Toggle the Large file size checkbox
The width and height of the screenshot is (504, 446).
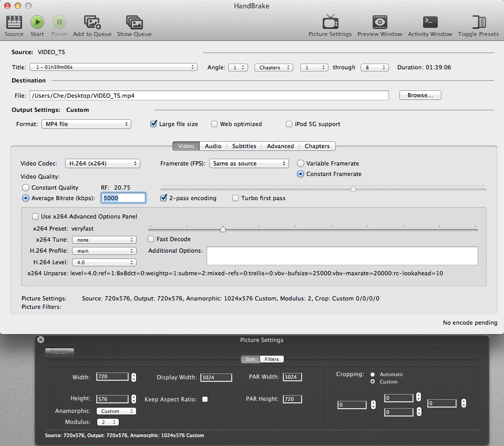[x=153, y=123]
